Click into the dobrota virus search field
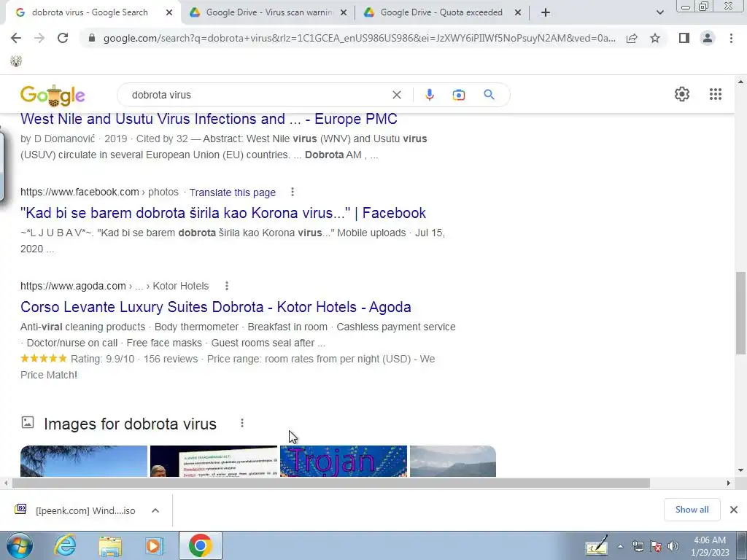Screen dimensions: 747x560 pyautogui.click(x=258, y=95)
